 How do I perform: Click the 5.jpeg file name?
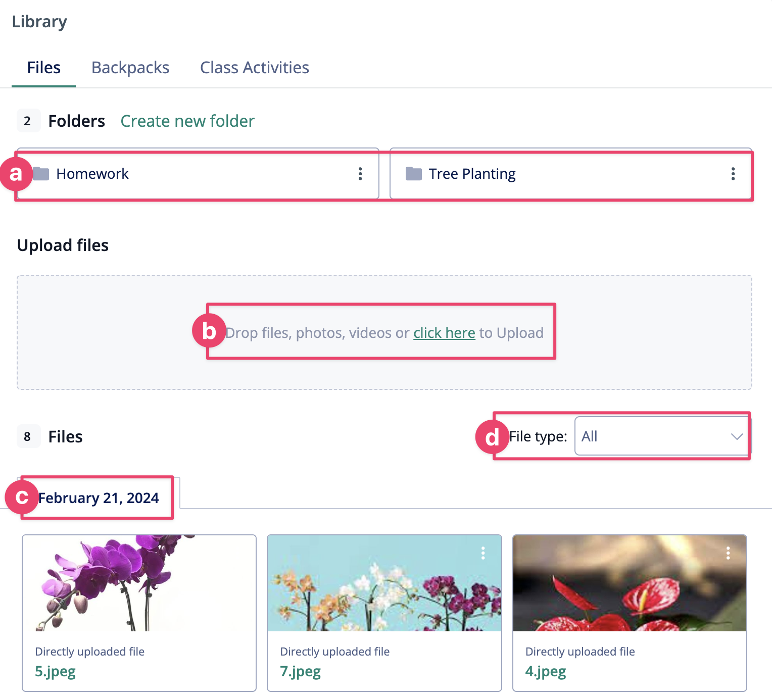click(x=55, y=671)
